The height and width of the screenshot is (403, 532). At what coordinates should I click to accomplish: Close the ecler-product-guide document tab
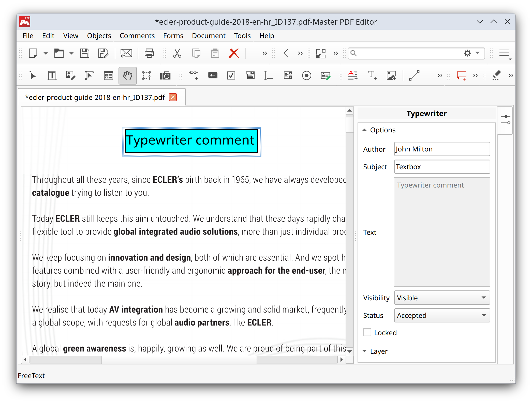tap(172, 97)
